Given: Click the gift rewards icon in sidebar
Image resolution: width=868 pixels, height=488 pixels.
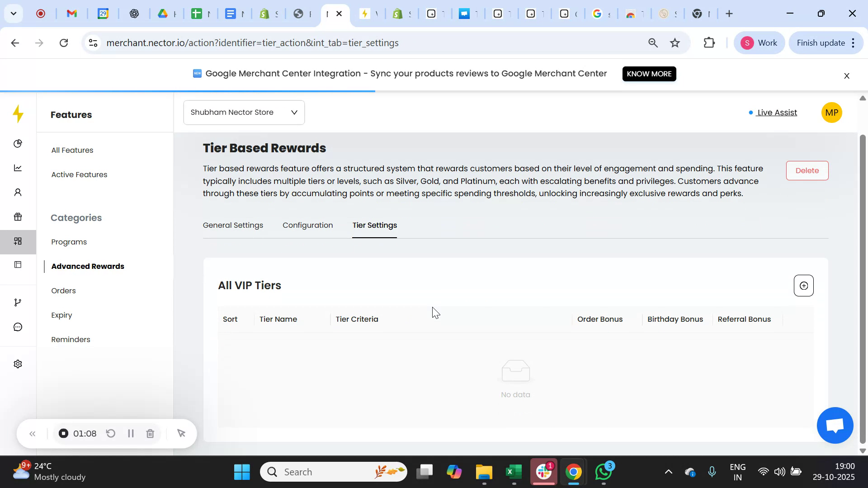Looking at the screenshot, I should [x=18, y=217].
